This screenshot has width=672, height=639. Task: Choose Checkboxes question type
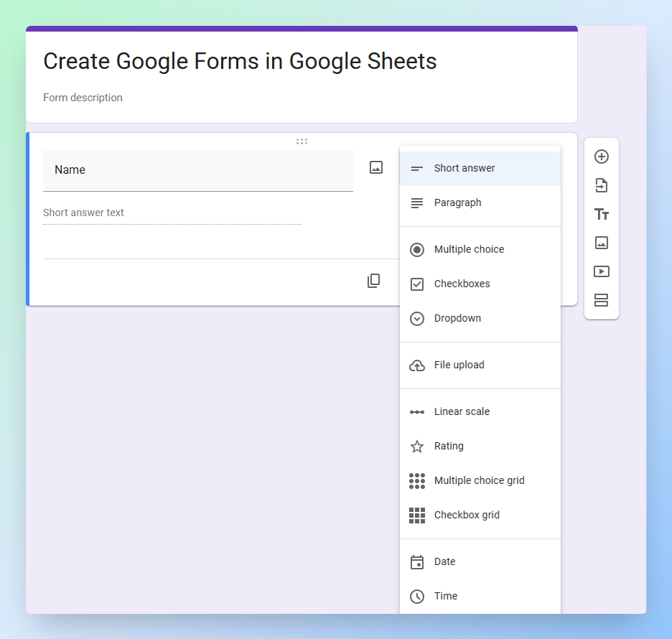[x=480, y=284]
